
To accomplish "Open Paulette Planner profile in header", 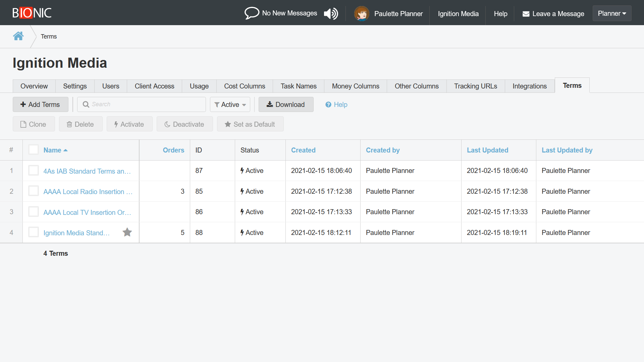I will tap(398, 14).
